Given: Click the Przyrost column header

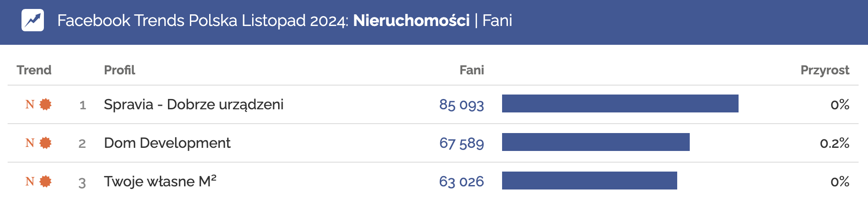Looking at the screenshot, I should (x=825, y=70).
